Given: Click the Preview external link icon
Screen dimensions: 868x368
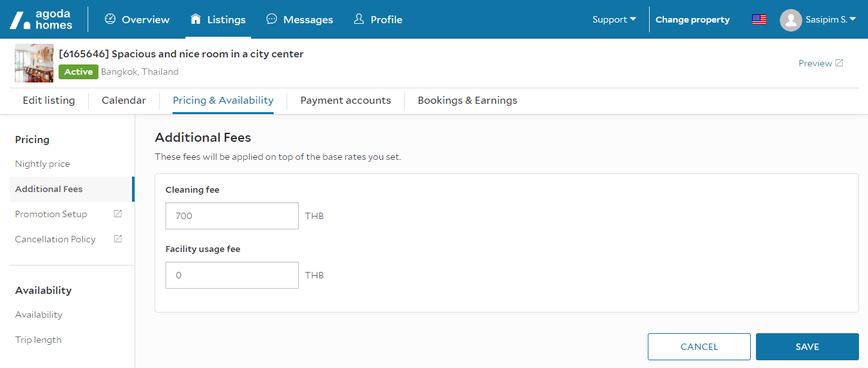Looking at the screenshot, I should tap(839, 63).
